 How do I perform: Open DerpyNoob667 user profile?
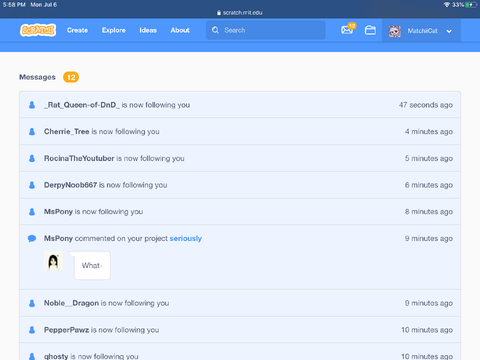click(x=70, y=185)
